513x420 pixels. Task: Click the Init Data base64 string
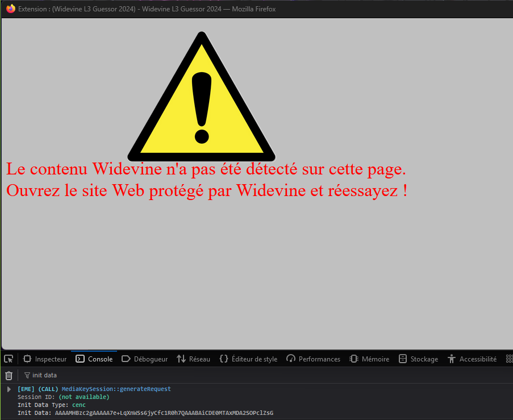[x=164, y=413]
